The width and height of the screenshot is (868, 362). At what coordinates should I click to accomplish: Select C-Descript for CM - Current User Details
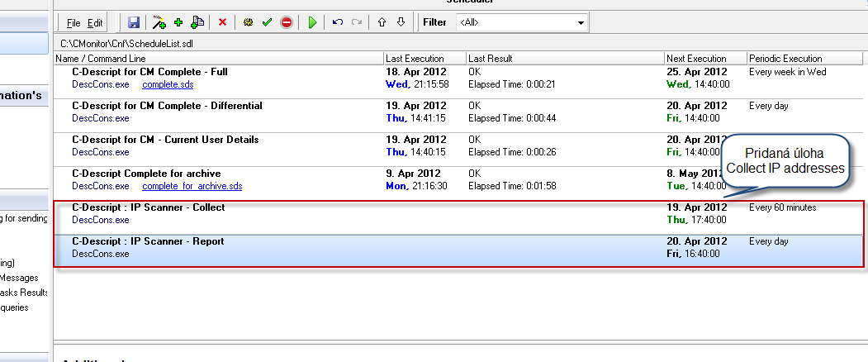tap(165, 140)
